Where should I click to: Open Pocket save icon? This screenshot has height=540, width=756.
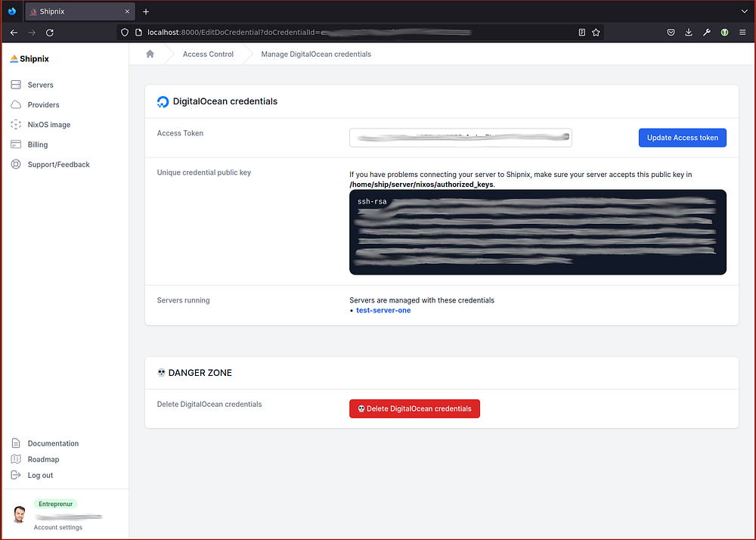click(x=671, y=33)
